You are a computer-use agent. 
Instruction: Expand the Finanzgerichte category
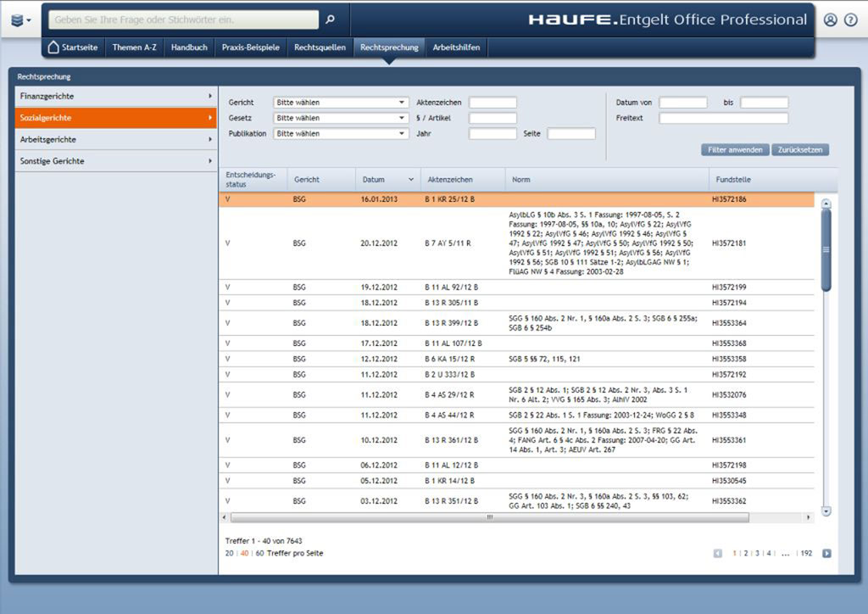(x=115, y=97)
